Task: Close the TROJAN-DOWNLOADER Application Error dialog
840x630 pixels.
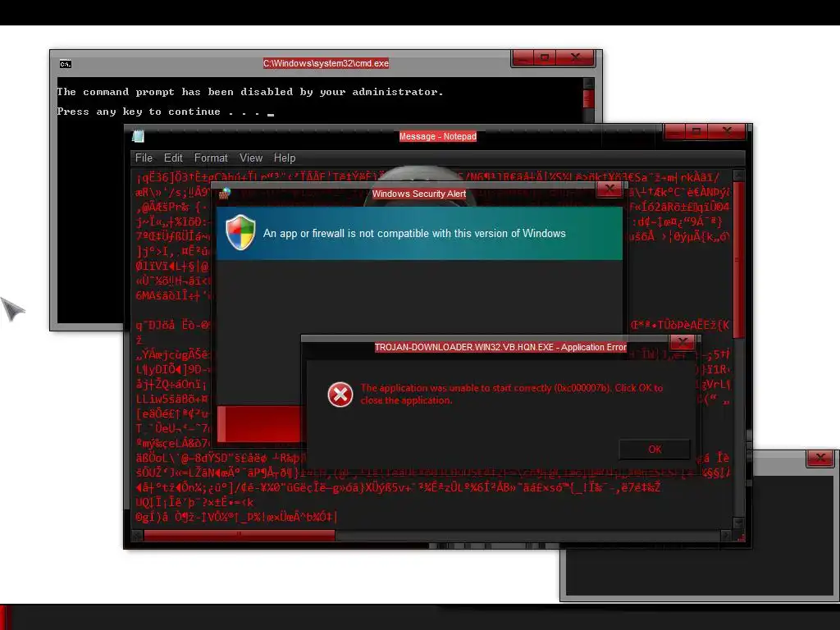Action: click(682, 342)
